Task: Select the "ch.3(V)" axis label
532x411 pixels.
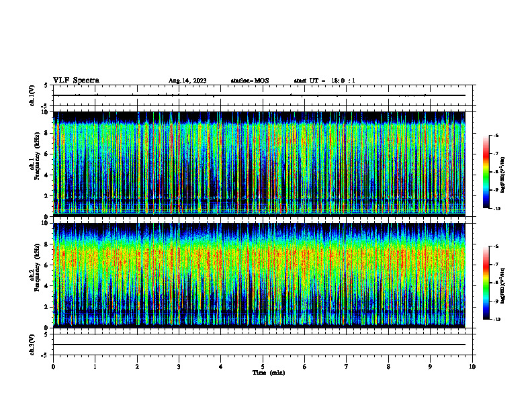Action: point(32,345)
